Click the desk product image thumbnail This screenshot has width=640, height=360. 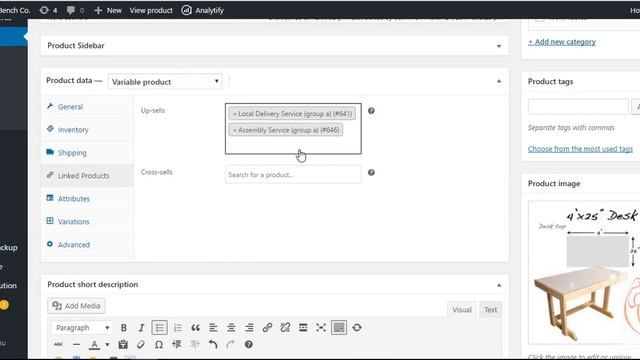coord(584,273)
